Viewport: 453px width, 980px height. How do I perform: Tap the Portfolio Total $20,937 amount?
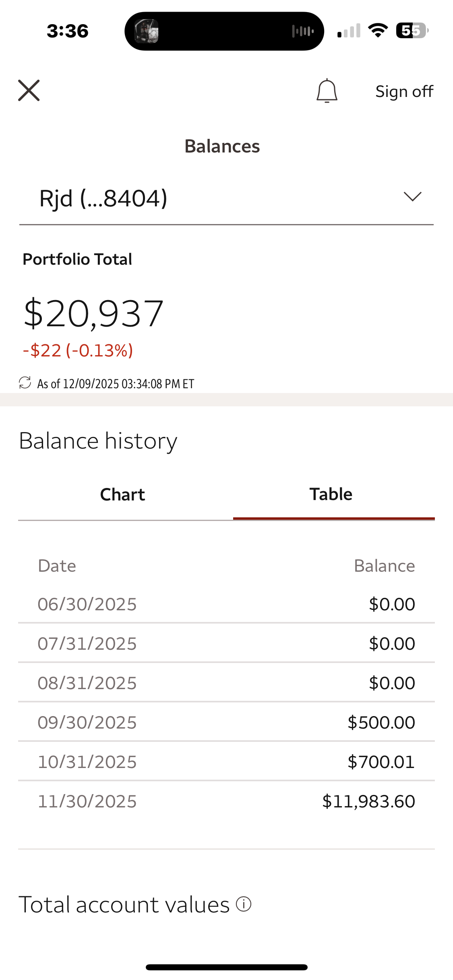tap(93, 314)
